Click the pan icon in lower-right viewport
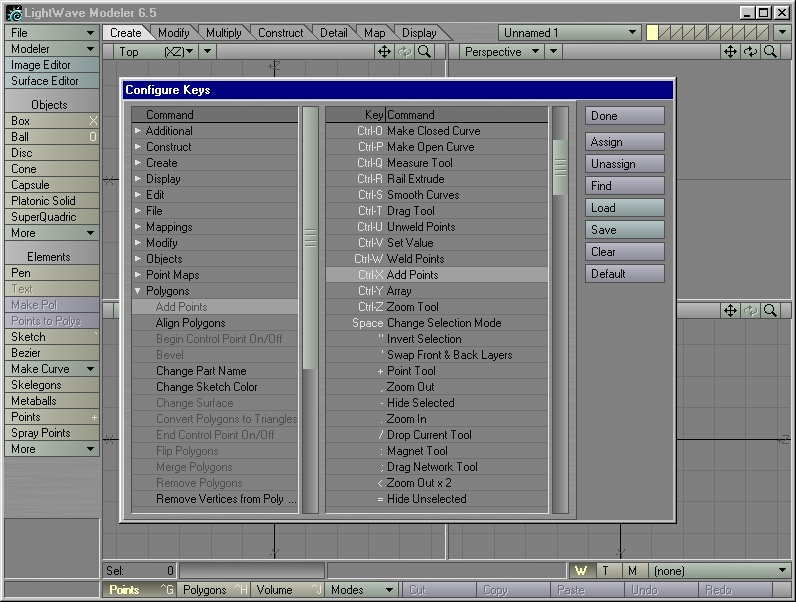Viewport: 796px width, 602px height. click(730, 311)
